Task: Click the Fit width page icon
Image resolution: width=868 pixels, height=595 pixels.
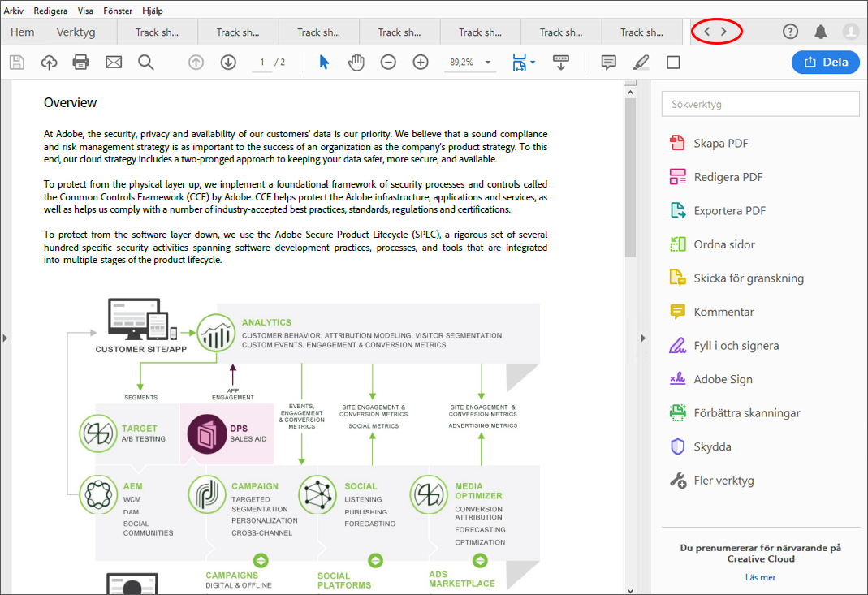Action: pyautogui.click(x=519, y=62)
